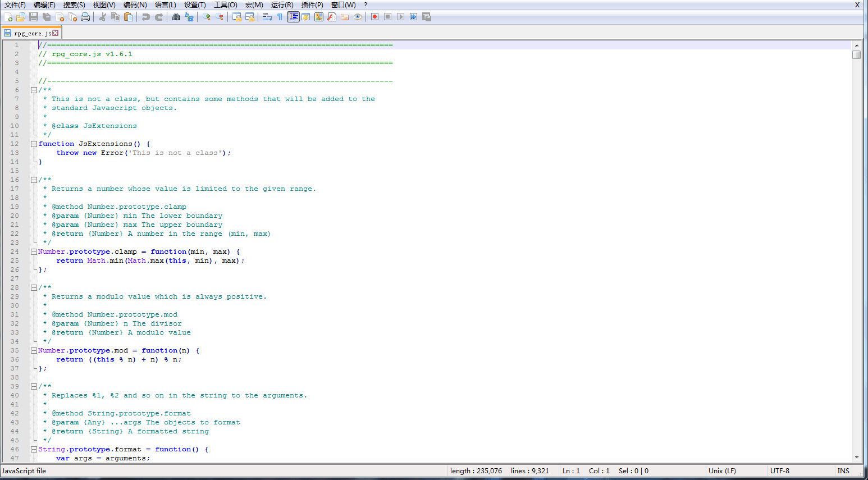Toggle synchronized horizontal scrolling
Viewport: 868px width, 480px height.
[249, 17]
